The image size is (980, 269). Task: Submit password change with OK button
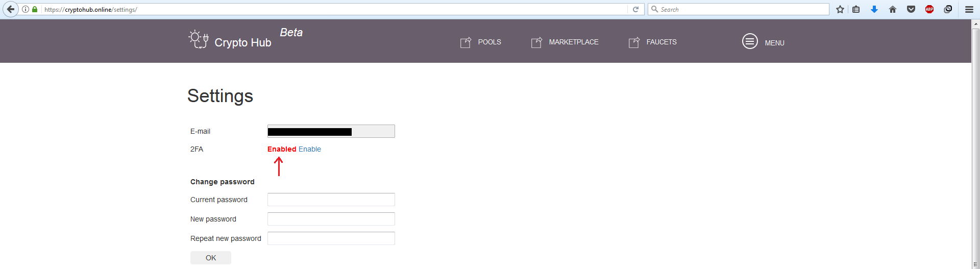(211, 258)
